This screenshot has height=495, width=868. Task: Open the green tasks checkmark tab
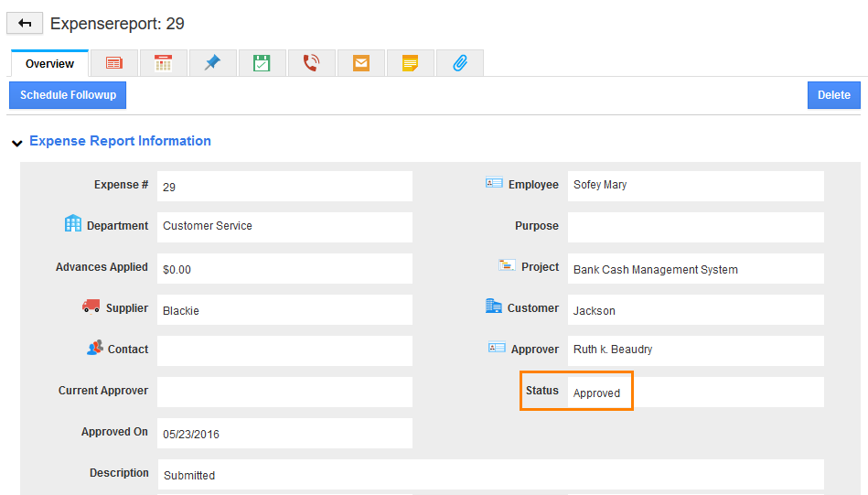(x=262, y=63)
